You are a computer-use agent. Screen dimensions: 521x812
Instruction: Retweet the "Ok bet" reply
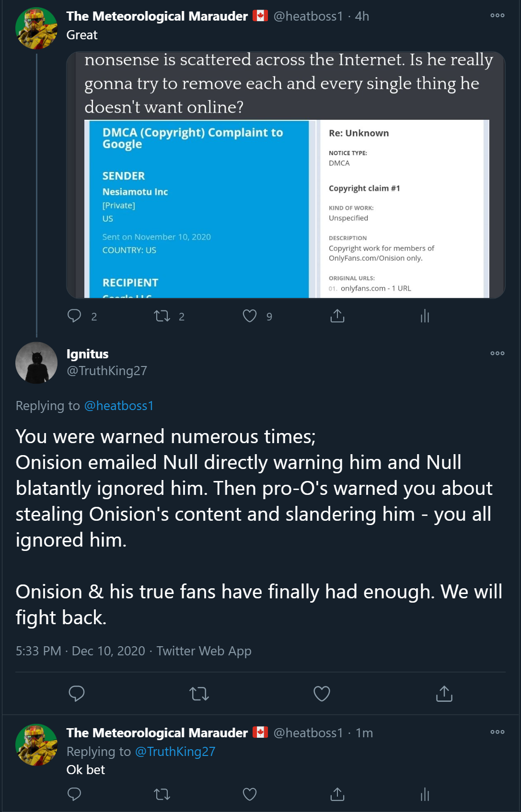pyautogui.click(x=162, y=794)
